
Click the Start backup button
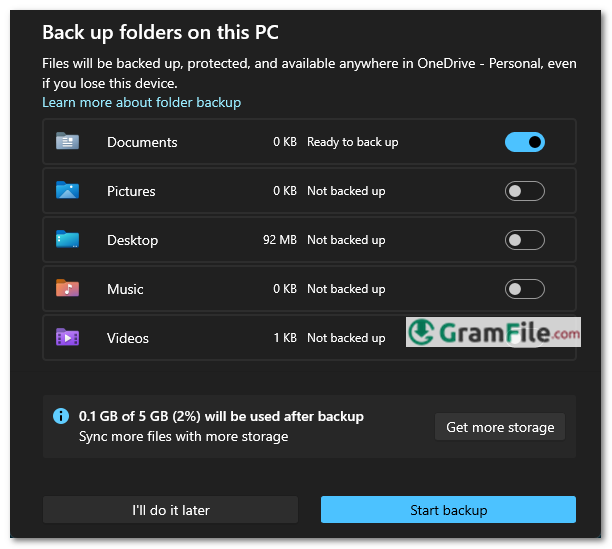point(448,510)
